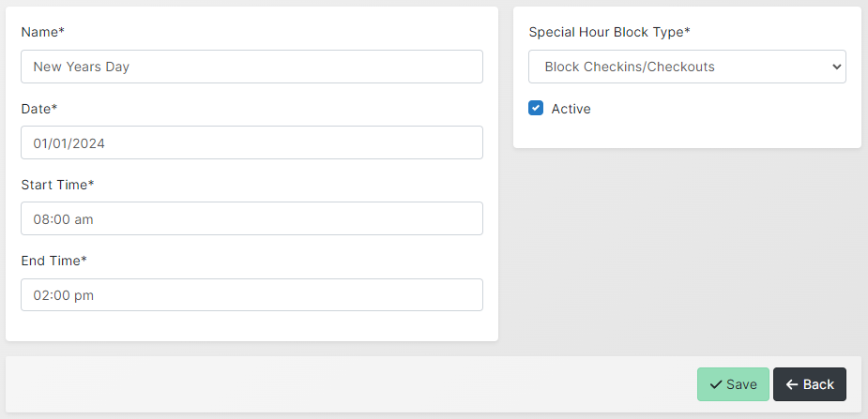868x419 pixels.
Task: Click the dropdown chevron arrow
Action: [x=837, y=67]
